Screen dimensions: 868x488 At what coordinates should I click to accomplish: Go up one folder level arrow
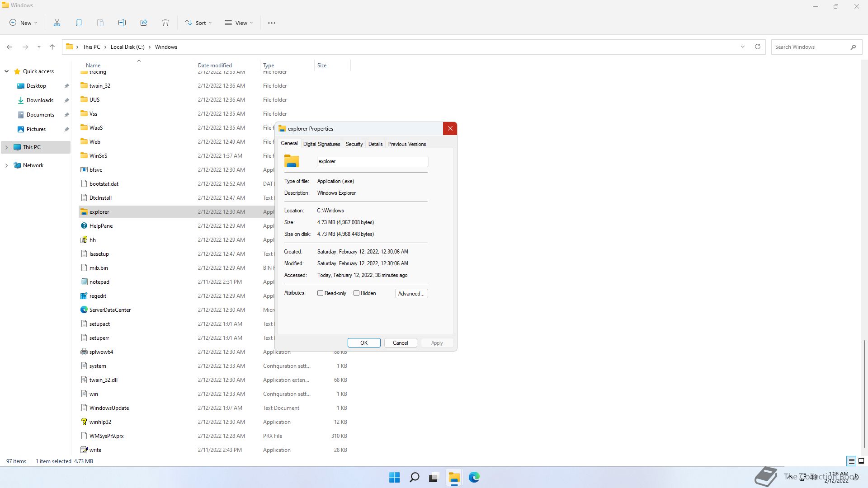click(x=52, y=47)
